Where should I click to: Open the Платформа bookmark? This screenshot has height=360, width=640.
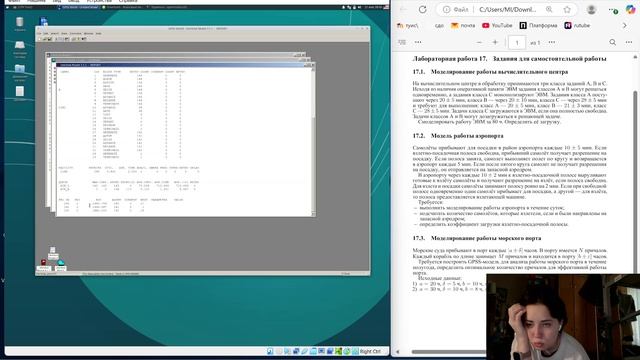(x=538, y=25)
